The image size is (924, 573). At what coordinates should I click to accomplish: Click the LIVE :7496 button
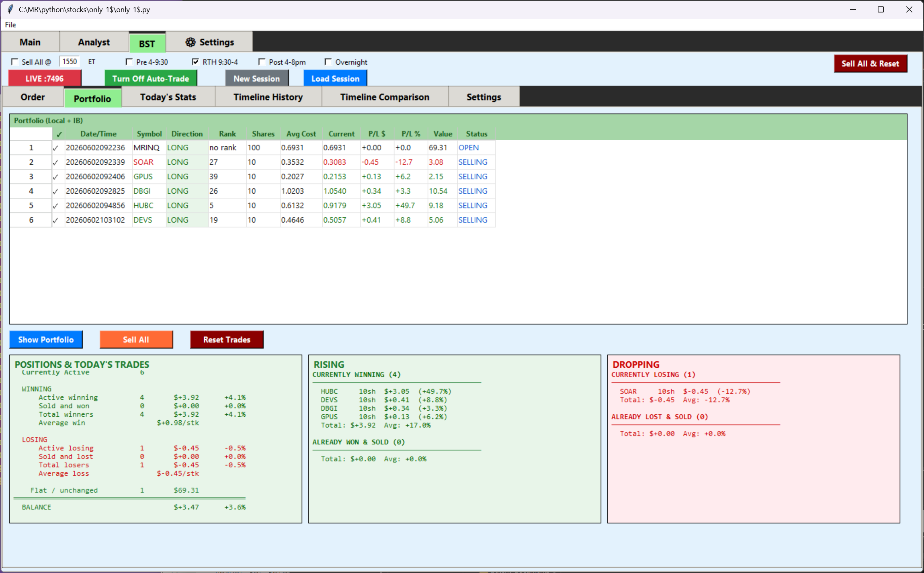coord(45,78)
